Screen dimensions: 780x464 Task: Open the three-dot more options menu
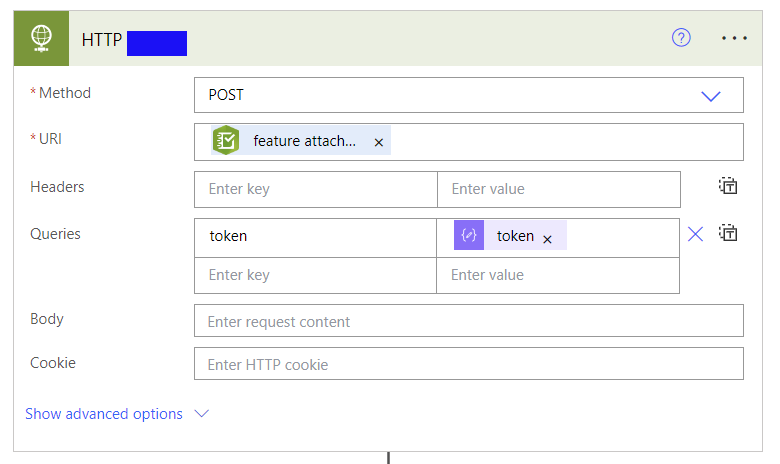[734, 38]
